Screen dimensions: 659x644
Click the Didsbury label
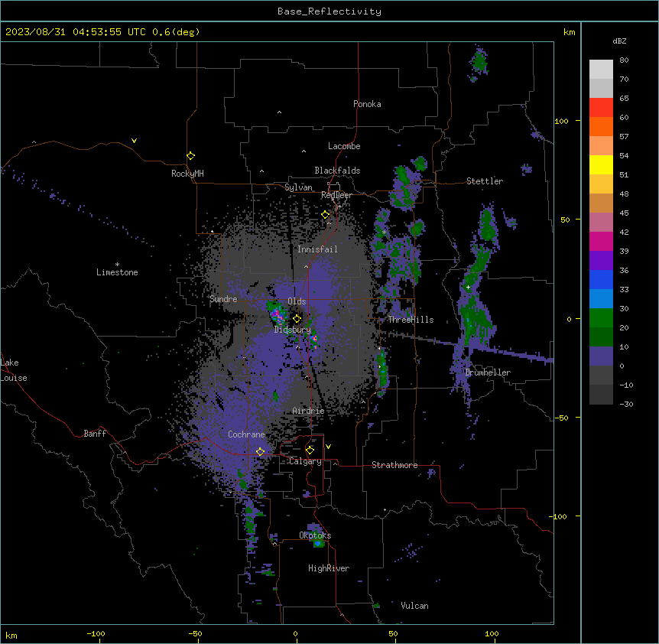point(293,330)
